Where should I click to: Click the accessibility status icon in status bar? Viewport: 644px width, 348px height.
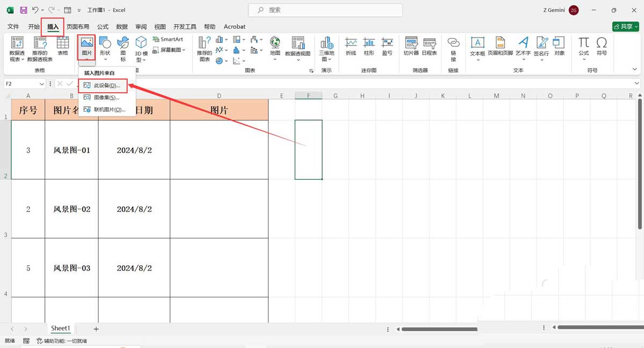[x=39, y=341]
